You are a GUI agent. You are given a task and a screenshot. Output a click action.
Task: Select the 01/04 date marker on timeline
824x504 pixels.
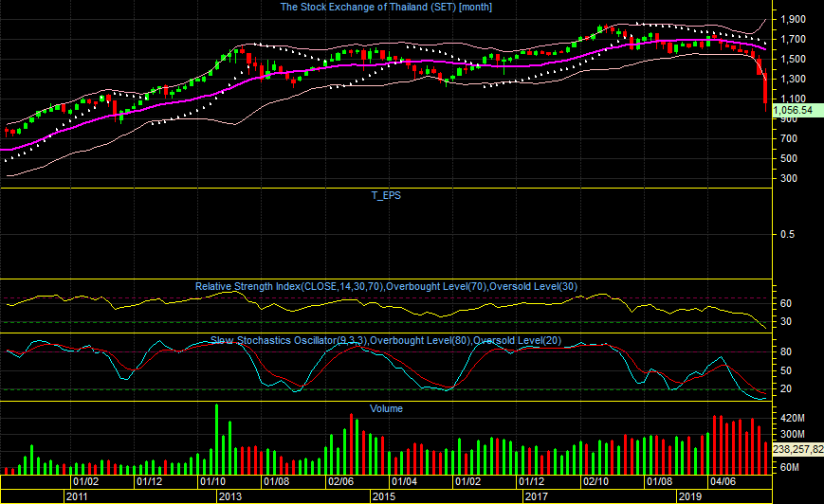(x=404, y=481)
